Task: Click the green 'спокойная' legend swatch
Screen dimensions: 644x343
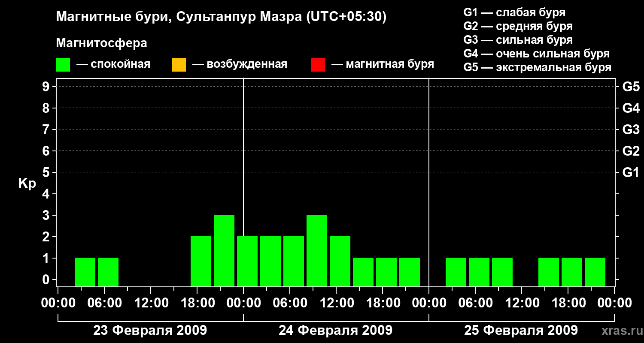Action: 63,65
